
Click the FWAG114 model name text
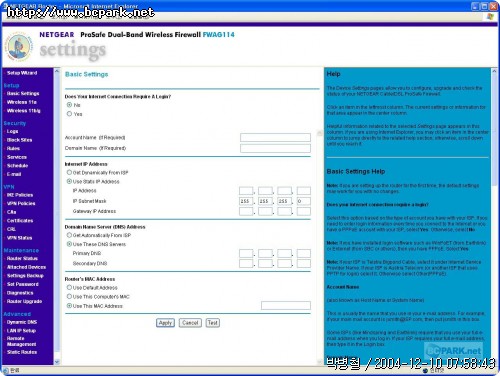219,34
